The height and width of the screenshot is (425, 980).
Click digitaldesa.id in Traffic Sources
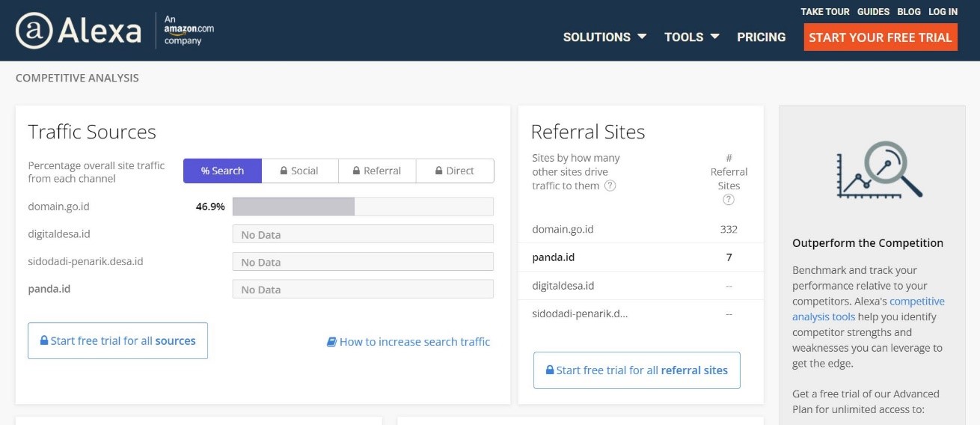tap(59, 233)
